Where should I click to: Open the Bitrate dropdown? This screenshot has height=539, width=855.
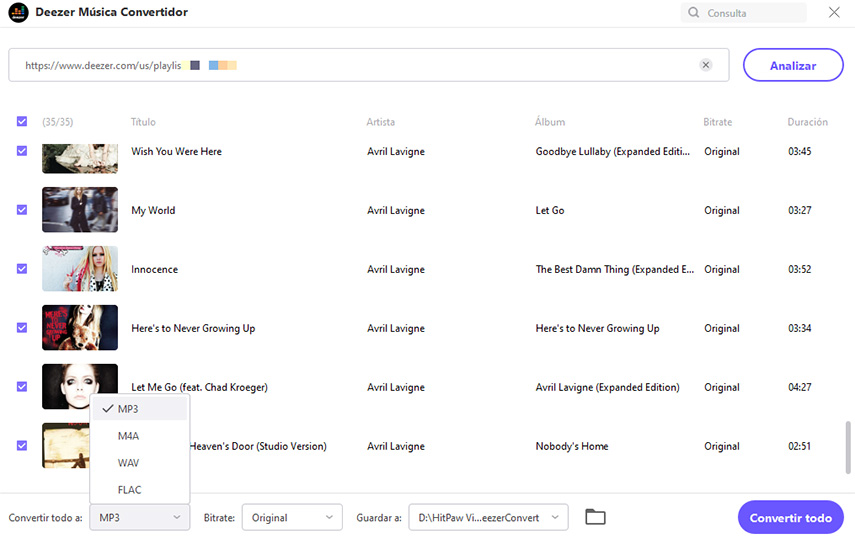pos(292,517)
